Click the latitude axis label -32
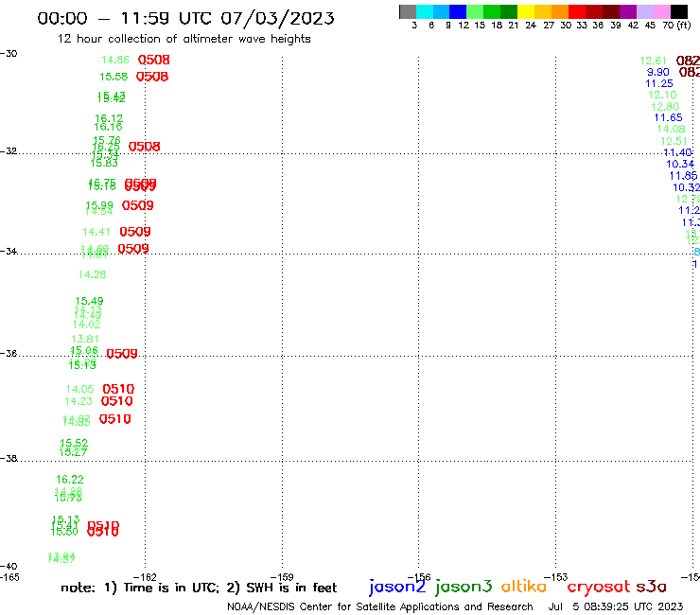Image resolution: width=700 pixels, height=615 pixels. [x=9, y=151]
